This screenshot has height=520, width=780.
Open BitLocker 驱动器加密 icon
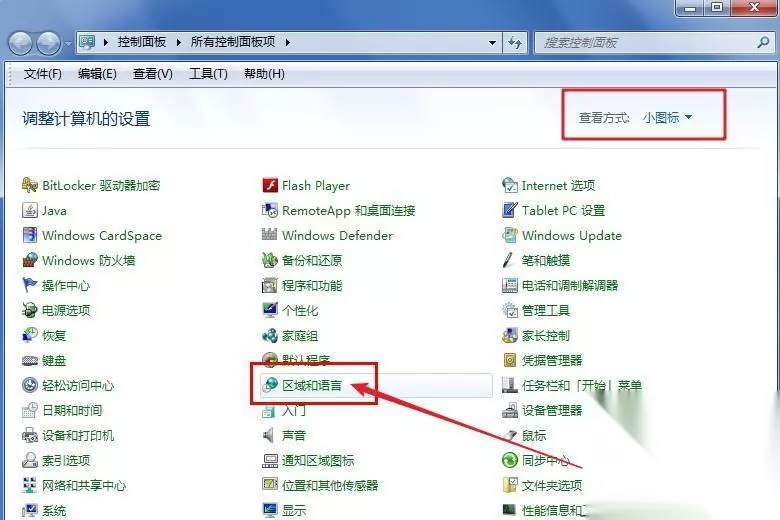point(30,186)
